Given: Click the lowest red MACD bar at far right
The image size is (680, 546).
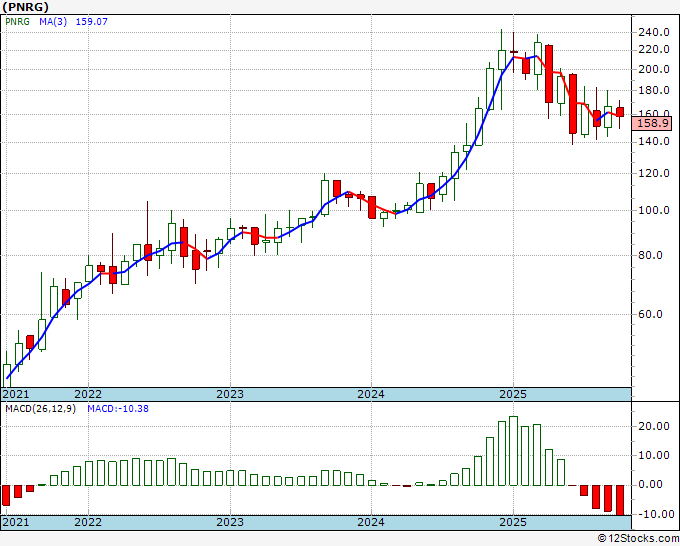Looking at the screenshot, I should click(x=620, y=500).
